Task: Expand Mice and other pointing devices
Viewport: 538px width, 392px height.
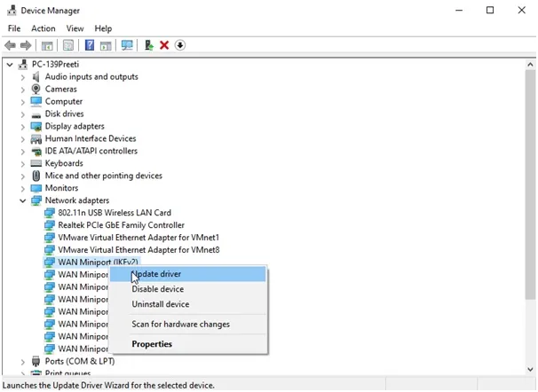Action: click(23, 176)
